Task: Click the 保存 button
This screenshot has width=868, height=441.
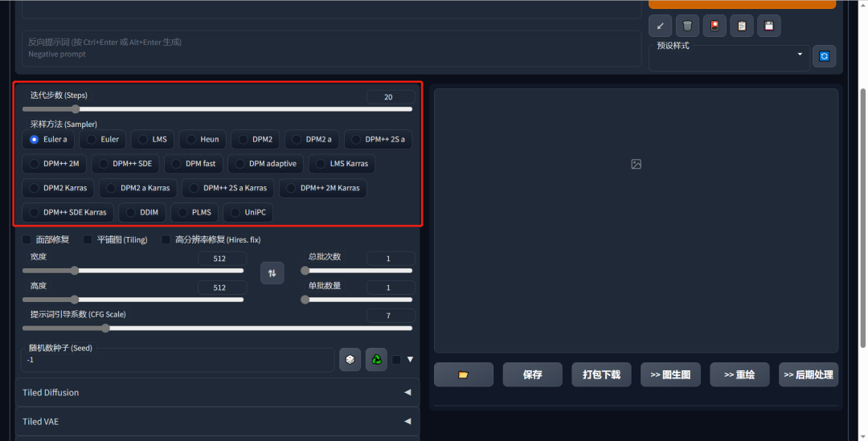Action: click(533, 374)
